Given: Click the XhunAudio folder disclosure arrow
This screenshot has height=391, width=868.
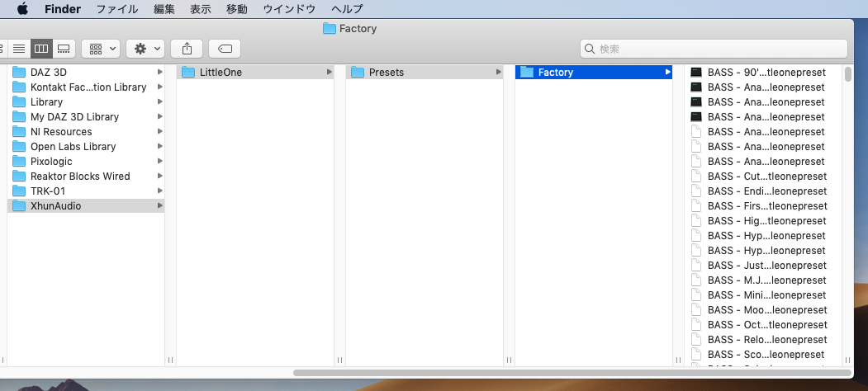Looking at the screenshot, I should 160,205.
